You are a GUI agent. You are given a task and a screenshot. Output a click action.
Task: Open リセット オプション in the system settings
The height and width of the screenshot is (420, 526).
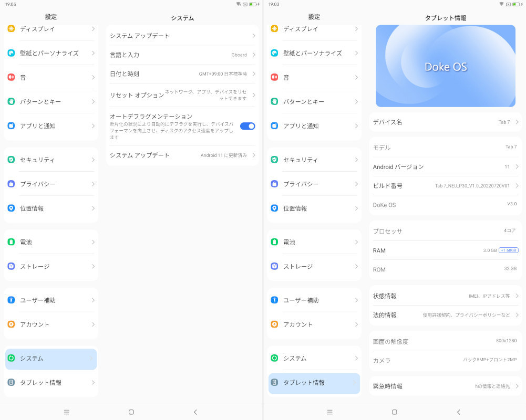coord(182,95)
